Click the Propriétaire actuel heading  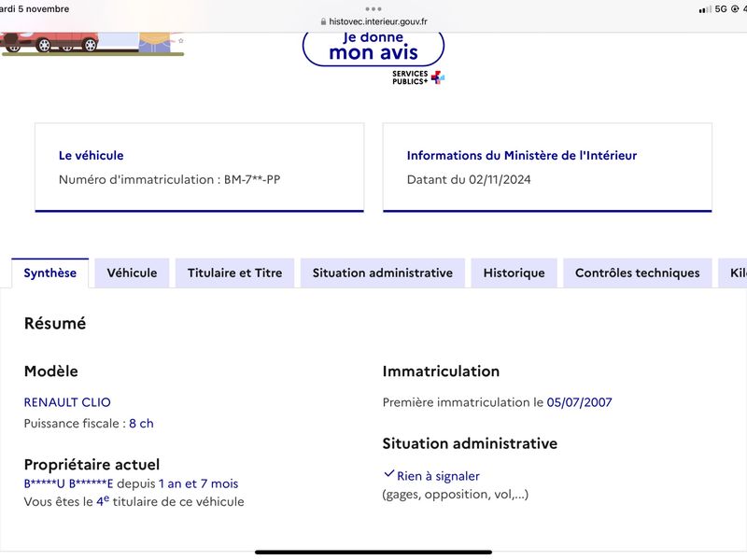pos(92,465)
